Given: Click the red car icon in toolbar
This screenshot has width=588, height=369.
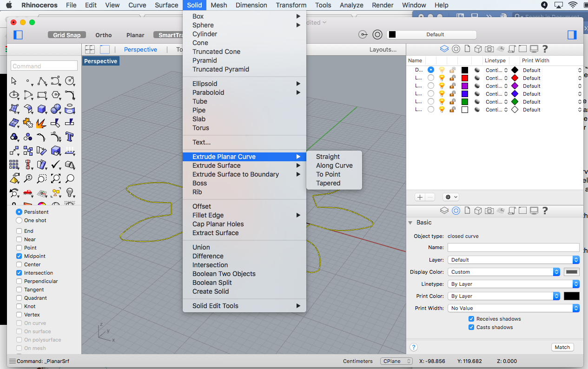Looking at the screenshot, I should (28, 192).
